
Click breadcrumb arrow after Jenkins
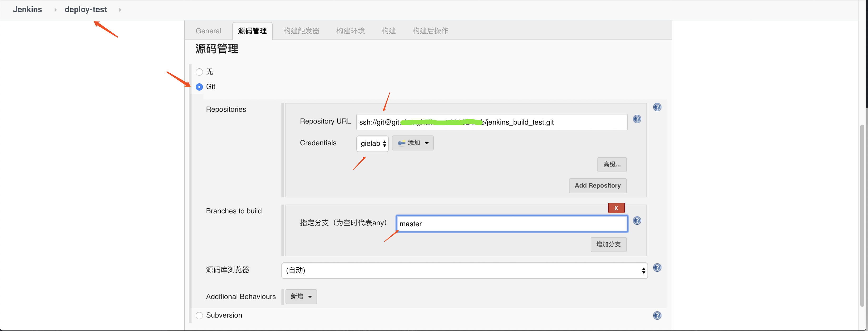point(55,10)
